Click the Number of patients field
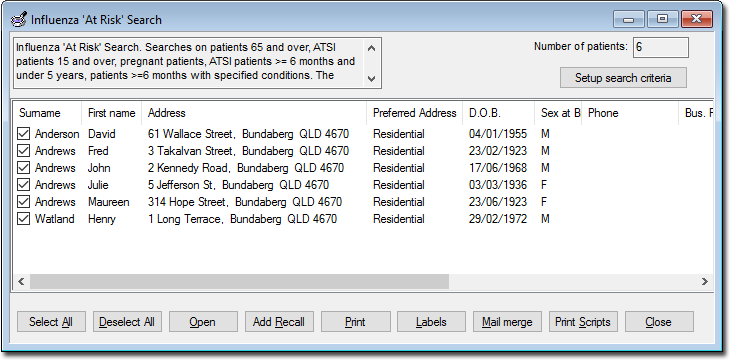The width and height of the screenshot is (730, 360). tap(661, 48)
